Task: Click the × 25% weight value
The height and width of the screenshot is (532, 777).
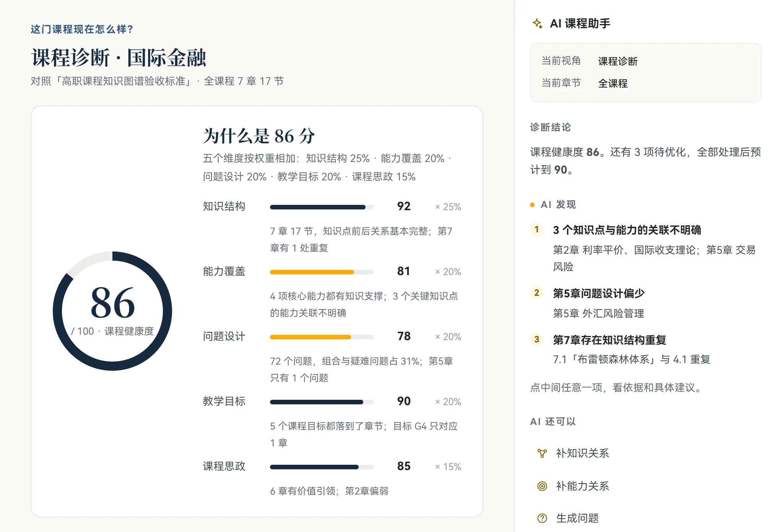Action: point(448,207)
